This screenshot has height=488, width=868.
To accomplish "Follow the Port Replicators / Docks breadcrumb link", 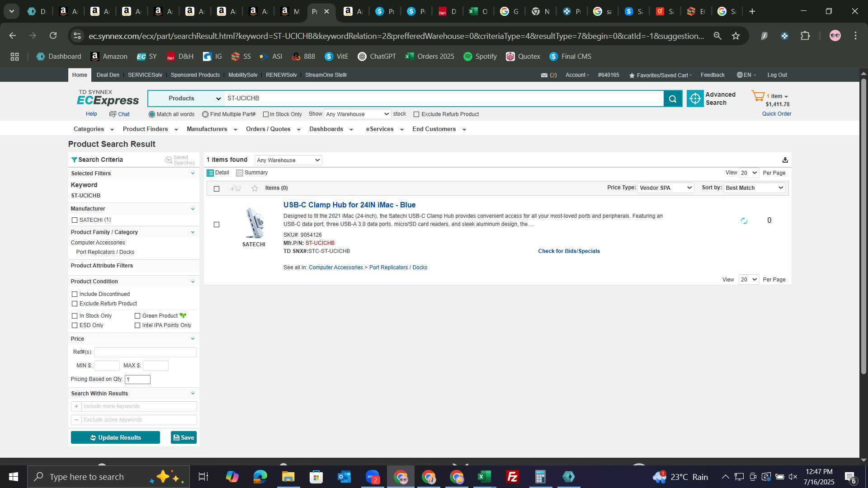I will coord(398,267).
